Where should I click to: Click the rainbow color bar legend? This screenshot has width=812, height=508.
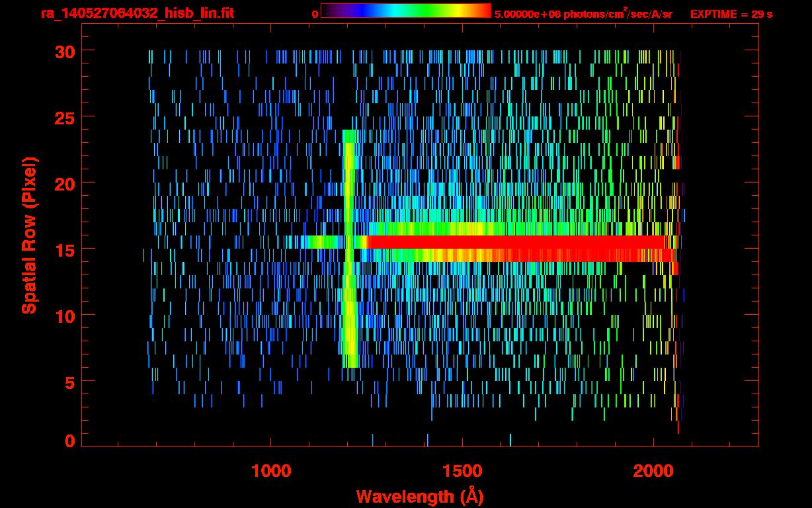[406, 11]
